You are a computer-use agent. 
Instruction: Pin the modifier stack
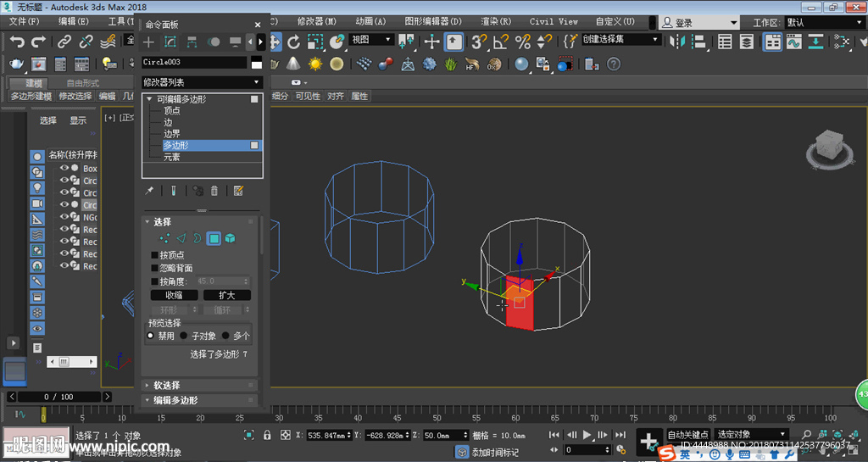[x=149, y=191]
